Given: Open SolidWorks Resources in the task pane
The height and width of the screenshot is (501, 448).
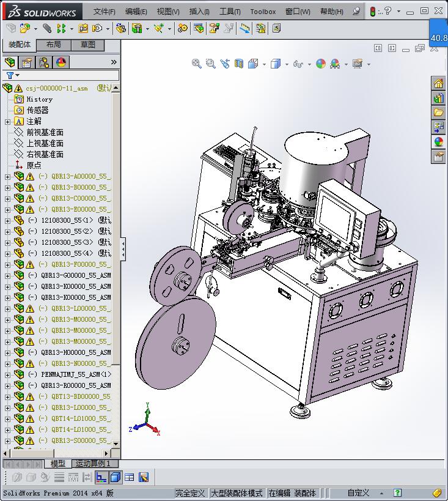Looking at the screenshot, I should 438,84.
